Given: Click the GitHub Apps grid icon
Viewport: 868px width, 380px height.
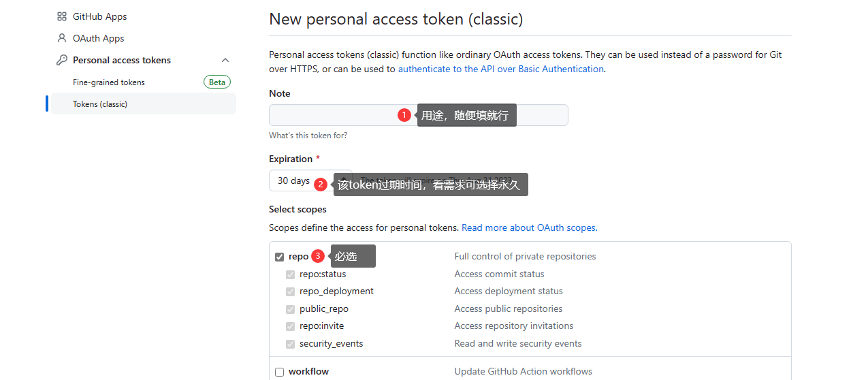Looking at the screenshot, I should [x=62, y=16].
